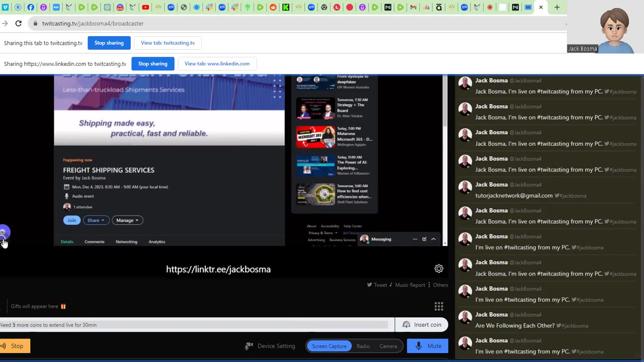
Task: Open the AOL browser tab
Action: 56,8
